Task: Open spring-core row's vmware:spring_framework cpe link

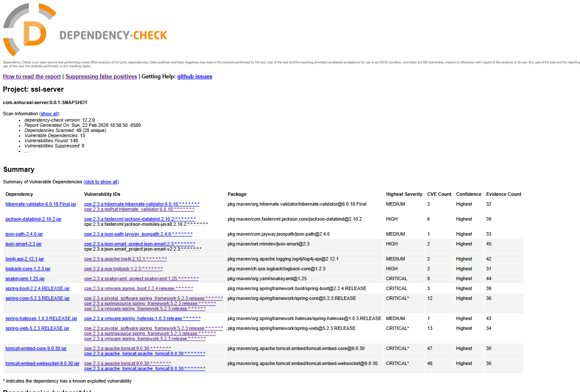Action: click(x=145, y=309)
